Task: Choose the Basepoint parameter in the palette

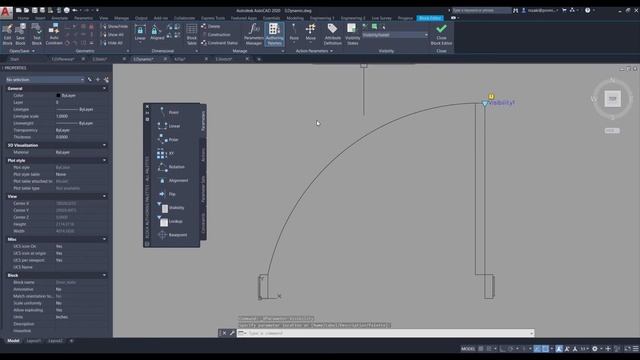Action: [173, 235]
